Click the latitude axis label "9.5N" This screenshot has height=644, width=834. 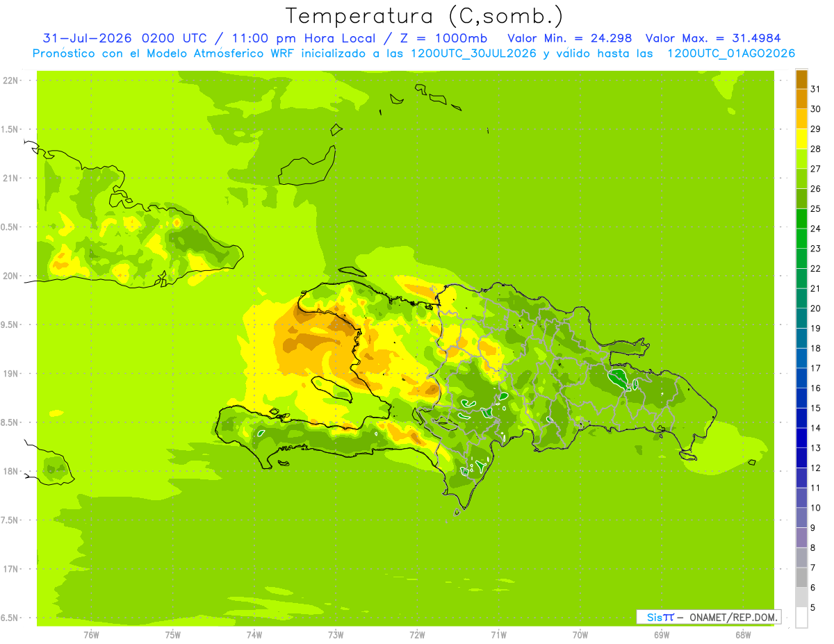click(10, 325)
